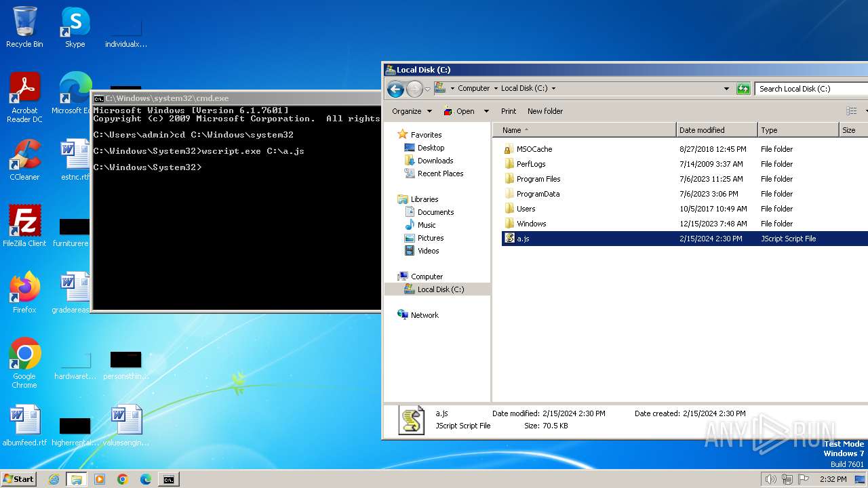Expand the Open button dropdown arrow
This screenshot has width=868, height=488.
pos(486,111)
